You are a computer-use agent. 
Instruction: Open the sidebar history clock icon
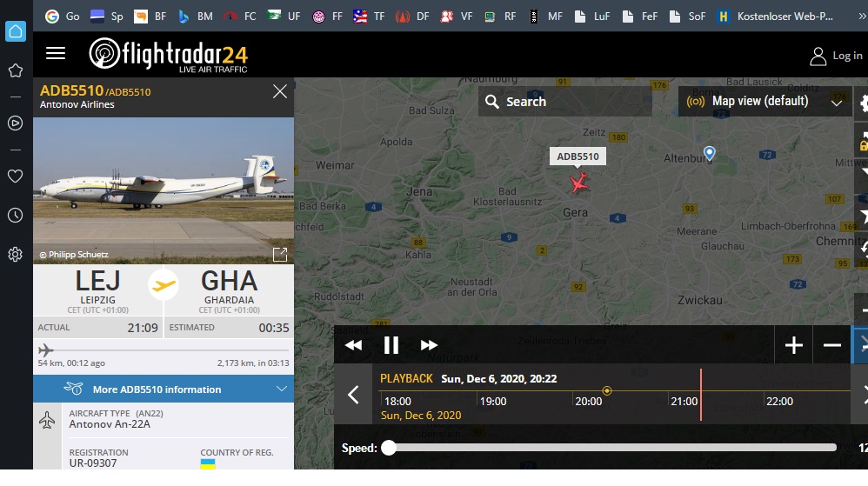(x=16, y=216)
